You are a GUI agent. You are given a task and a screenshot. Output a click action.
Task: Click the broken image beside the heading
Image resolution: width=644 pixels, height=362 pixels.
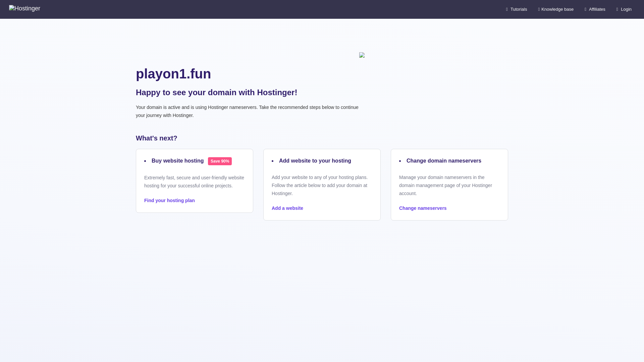click(x=362, y=55)
